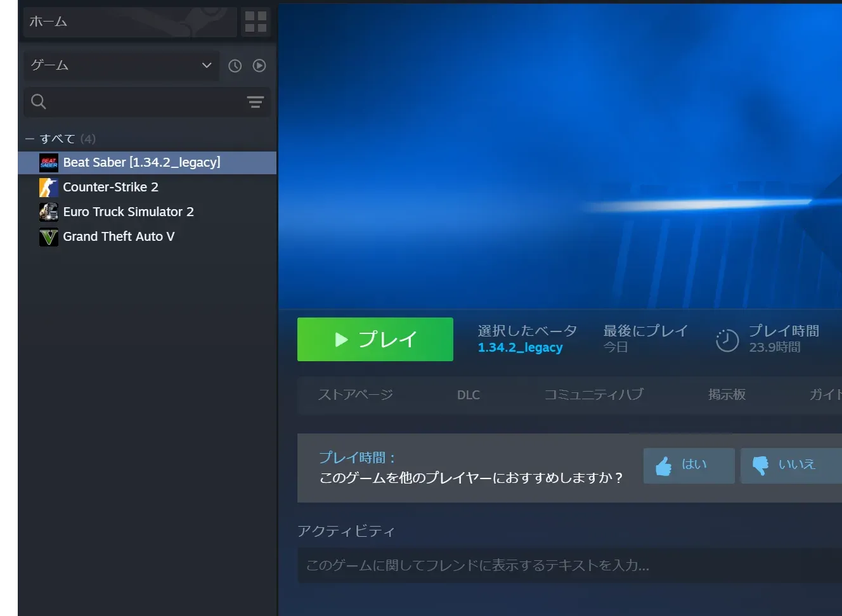Image resolution: width=842 pixels, height=616 pixels.
Task: Recommend the game with the はい thumbs-up
Action: tap(689, 465)
